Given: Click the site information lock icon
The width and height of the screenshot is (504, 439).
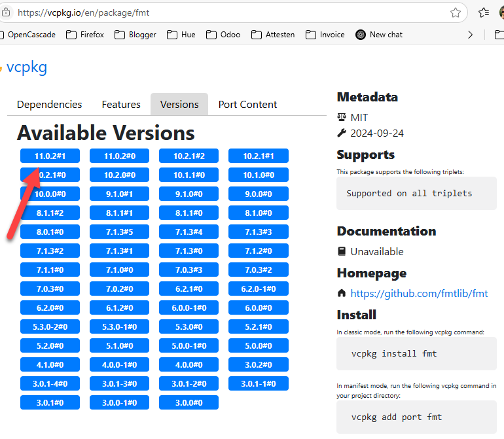Looking at the screenshot, I should click(6, 12).
